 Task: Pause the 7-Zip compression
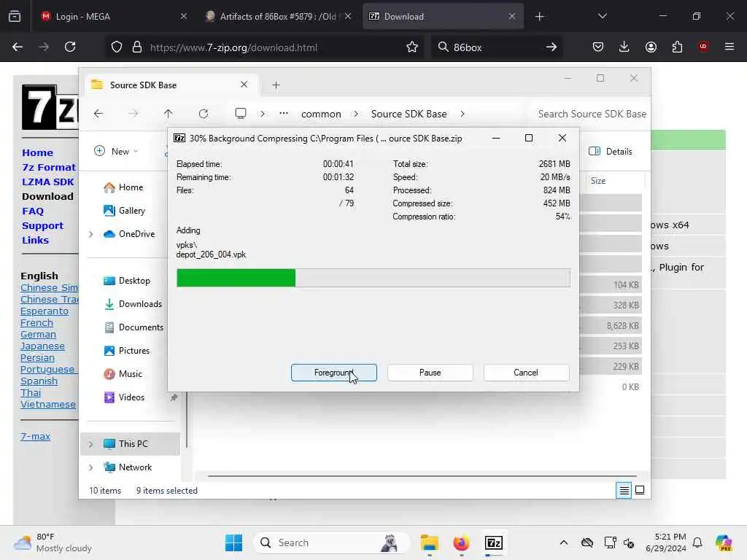(x=430, y=373)
